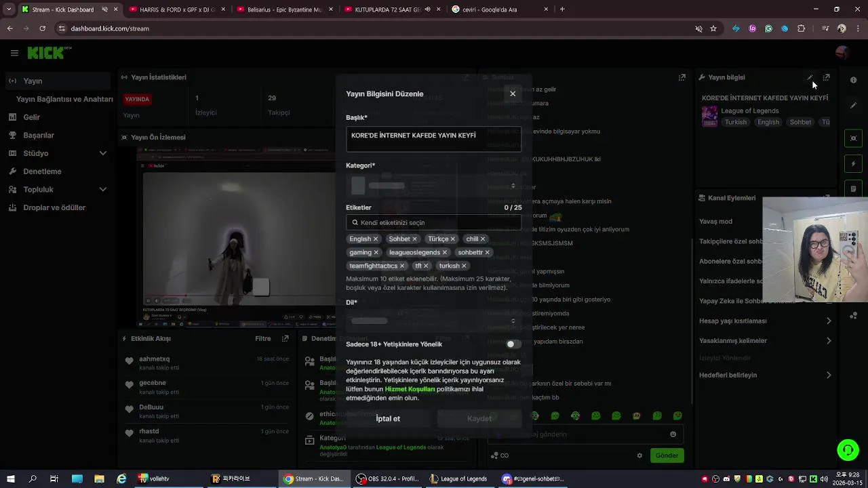Open the hamburger menu beside Kick logo
The width and height of the screenshot is (868, 488).
coord(14,53)
